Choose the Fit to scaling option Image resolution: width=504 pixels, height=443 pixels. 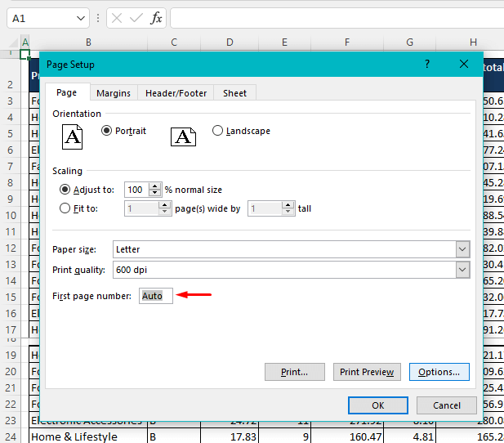(65, 208)
